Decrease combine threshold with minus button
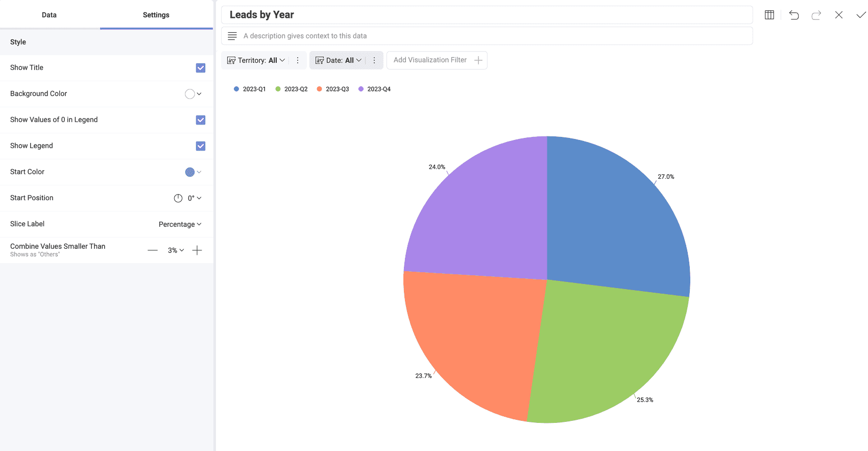The image size is (868, 451). pos(153,250)
